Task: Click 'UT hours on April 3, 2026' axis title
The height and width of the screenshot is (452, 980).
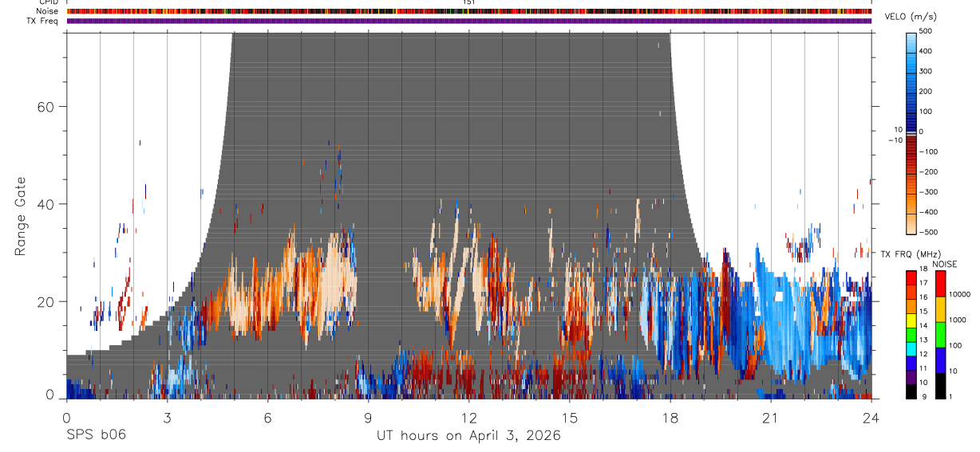Action: 469,435
